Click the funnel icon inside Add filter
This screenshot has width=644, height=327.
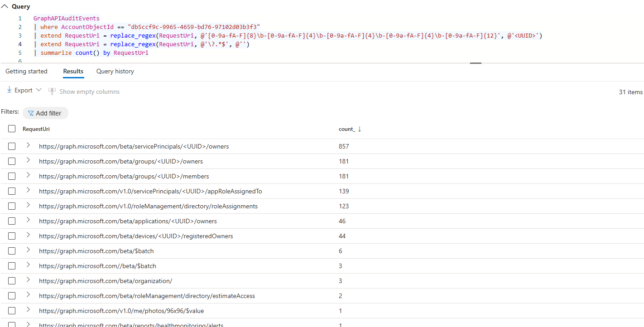pos(30,113)
